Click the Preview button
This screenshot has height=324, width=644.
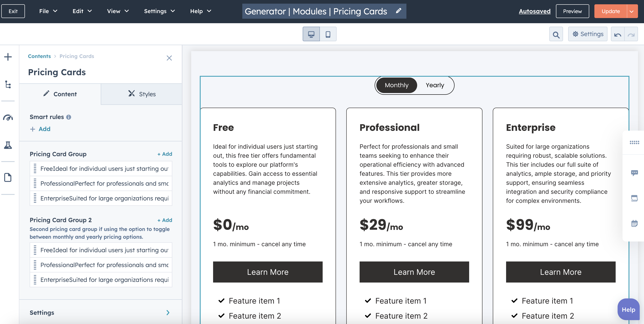point(572,11)
